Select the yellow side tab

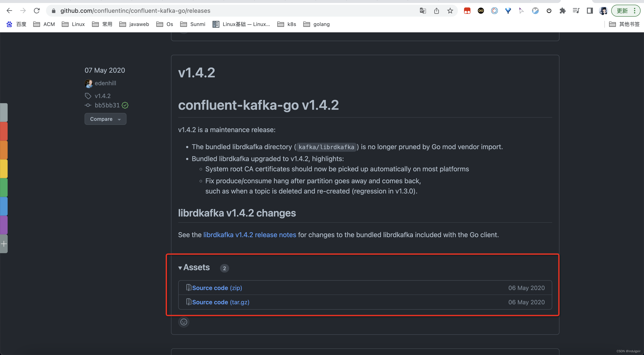click(4, 169)
